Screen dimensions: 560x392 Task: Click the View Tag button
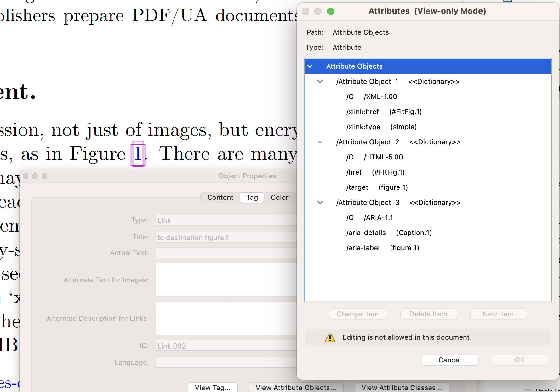click(213, 388)
